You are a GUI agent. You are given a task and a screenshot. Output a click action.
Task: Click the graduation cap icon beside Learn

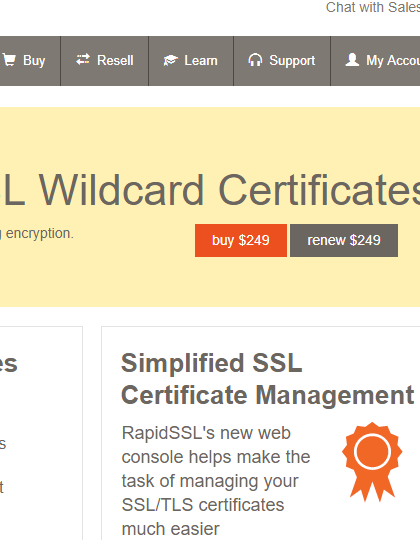click(170, 60)
